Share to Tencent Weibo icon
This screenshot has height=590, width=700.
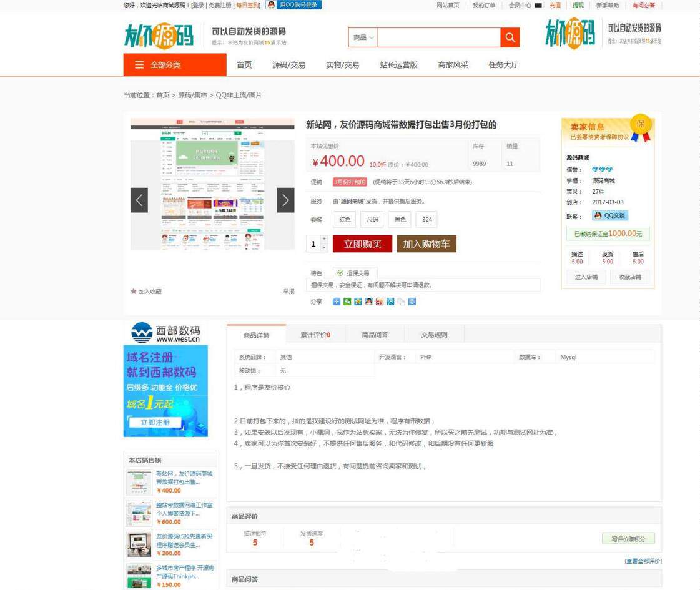[390, 302]
